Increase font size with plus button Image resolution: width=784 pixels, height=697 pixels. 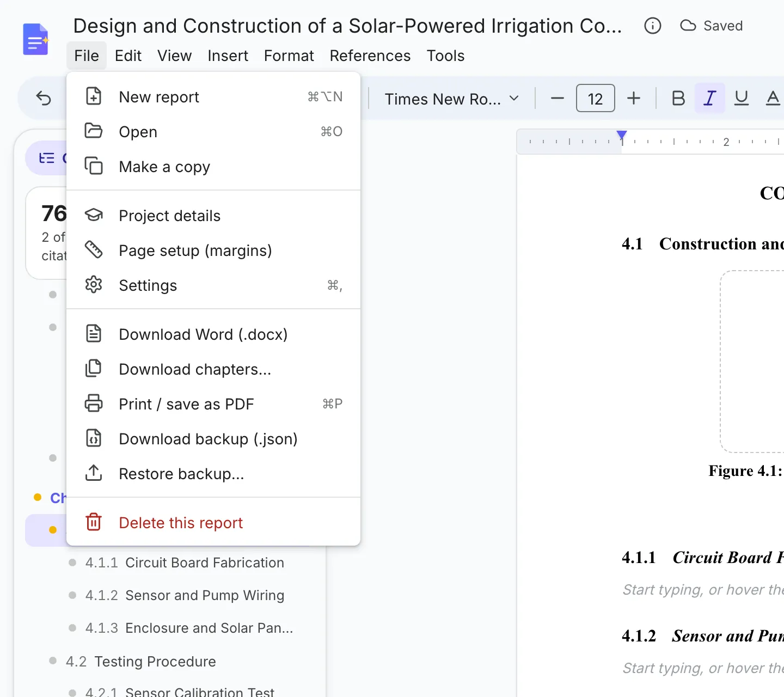634,98
